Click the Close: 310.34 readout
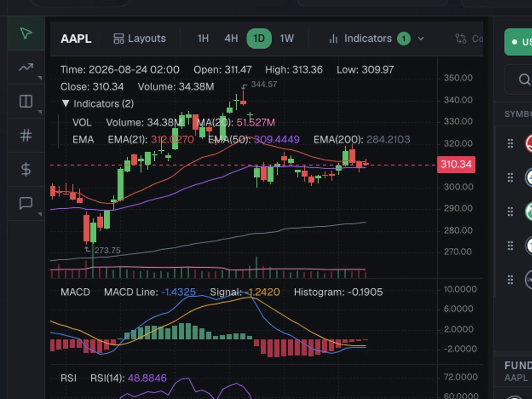 coord(92,86)
